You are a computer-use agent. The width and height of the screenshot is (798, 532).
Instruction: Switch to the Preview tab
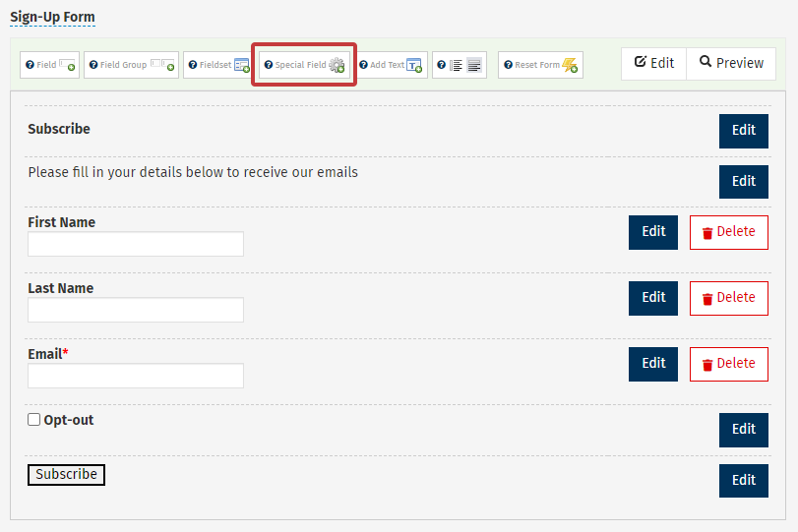pos(731,63)
